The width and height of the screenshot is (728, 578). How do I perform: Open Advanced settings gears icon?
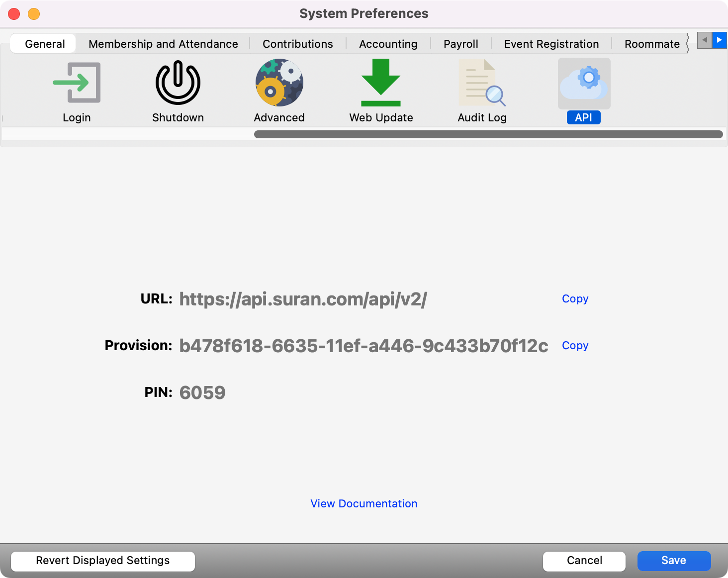click(x=279, y=83)
